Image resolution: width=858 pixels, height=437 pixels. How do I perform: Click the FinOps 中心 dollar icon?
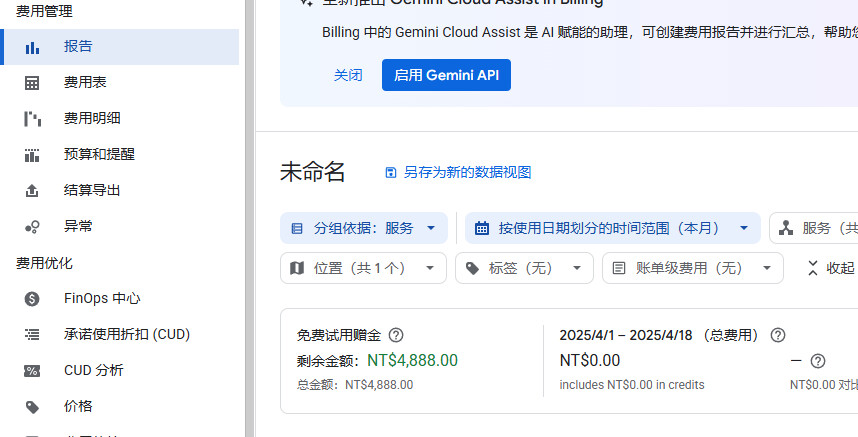point(32,298)
